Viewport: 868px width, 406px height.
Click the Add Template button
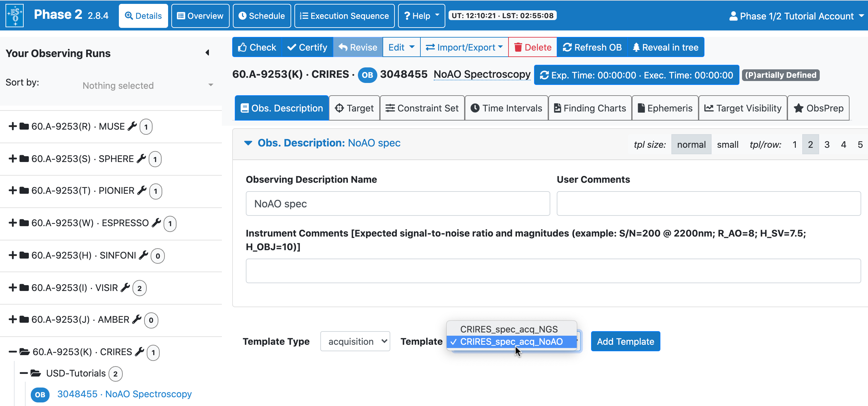(x=625, y=341)
